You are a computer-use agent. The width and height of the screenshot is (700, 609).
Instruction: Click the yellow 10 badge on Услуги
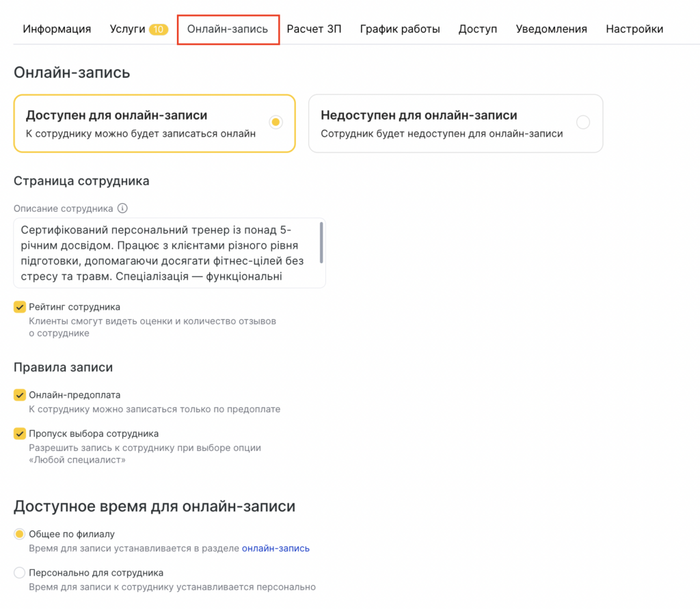click(159, 29)
